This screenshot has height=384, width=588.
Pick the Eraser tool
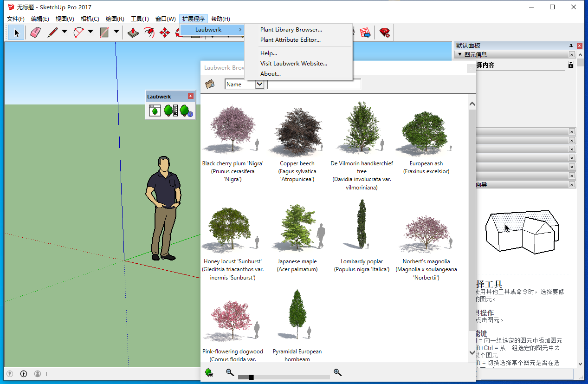[x=36, y=33]
